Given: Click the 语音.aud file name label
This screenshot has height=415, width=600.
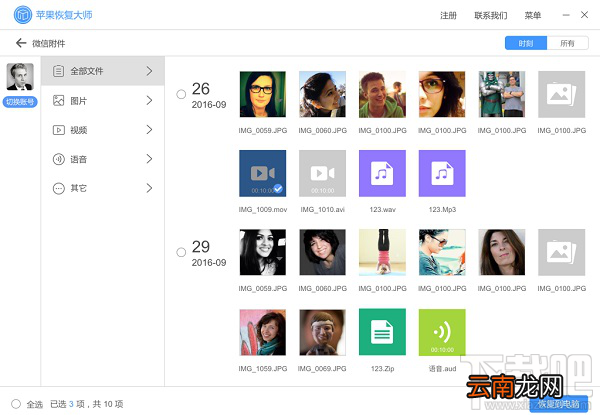Looking at the screenshot, I should click(x=442, y=369).
